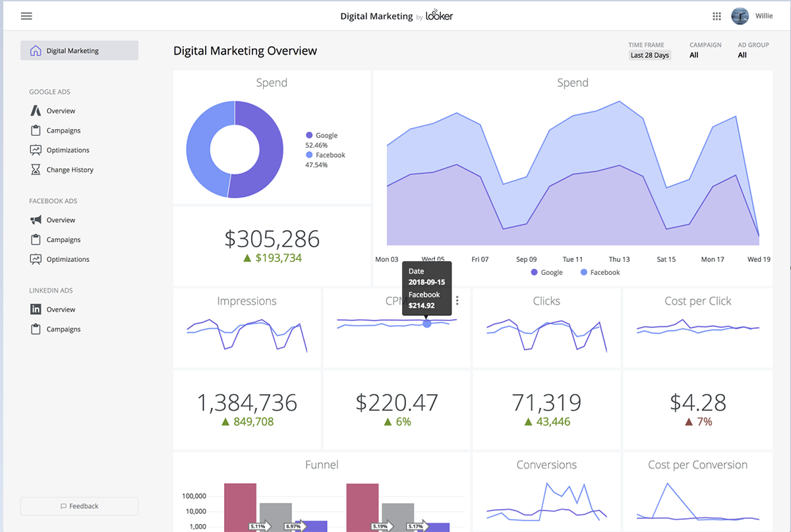Click the home icon next to Digital Marketing
This screenshot has width=791, height=532.
pyautogui.click(x=34, y=50)
